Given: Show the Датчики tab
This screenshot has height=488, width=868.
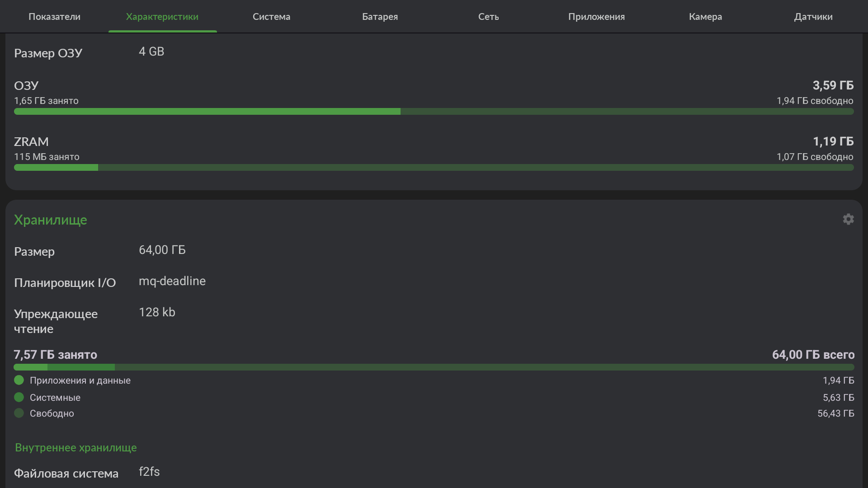Looking at the screenshot, I should [813, 17].
